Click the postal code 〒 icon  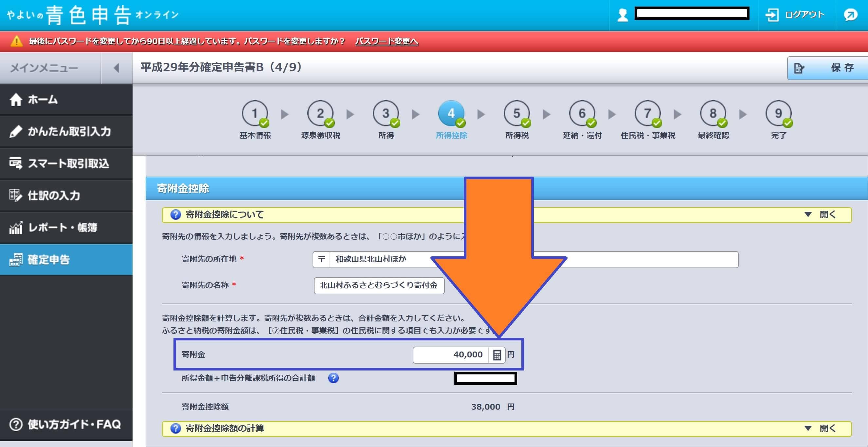pyautogui.click(x=321, y=259)
